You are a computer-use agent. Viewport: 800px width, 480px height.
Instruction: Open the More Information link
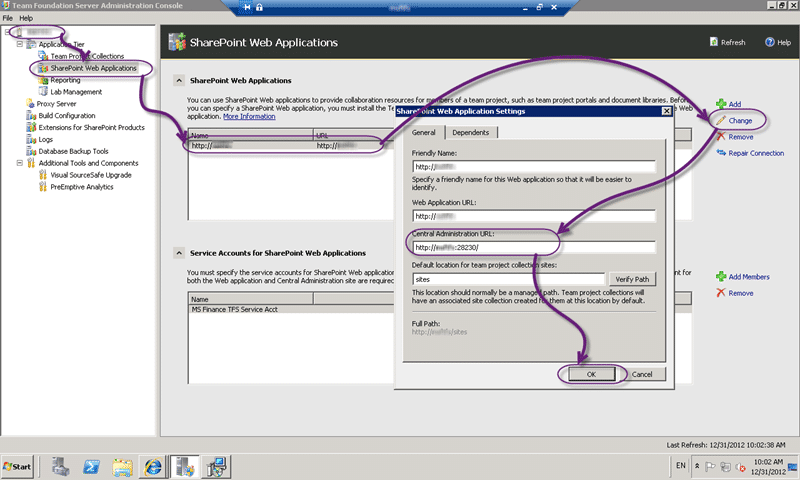pyautogui.click(x=249, y=116)
